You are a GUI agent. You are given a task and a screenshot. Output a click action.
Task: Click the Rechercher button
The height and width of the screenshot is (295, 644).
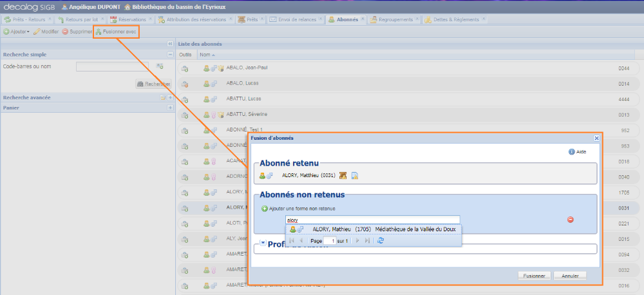click(x=153, y=84)
